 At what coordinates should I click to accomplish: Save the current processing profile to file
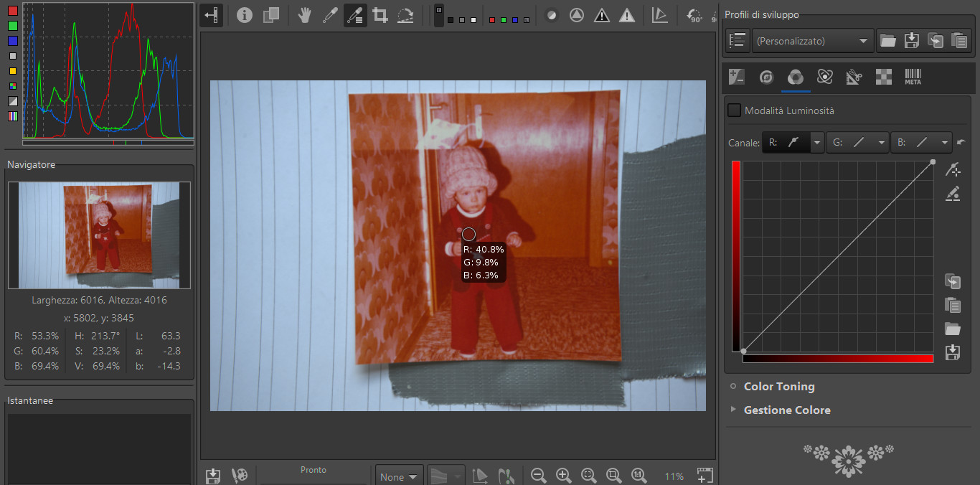912,41
